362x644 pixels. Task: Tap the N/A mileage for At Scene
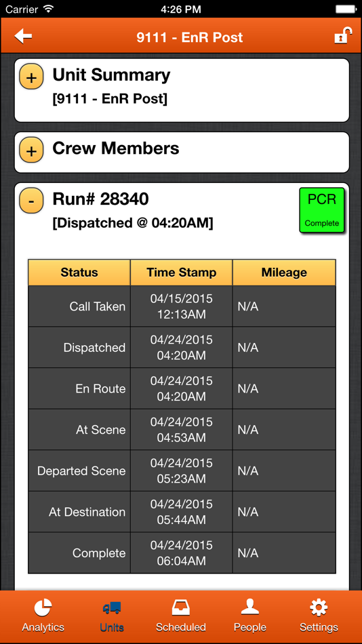(284, 430)
